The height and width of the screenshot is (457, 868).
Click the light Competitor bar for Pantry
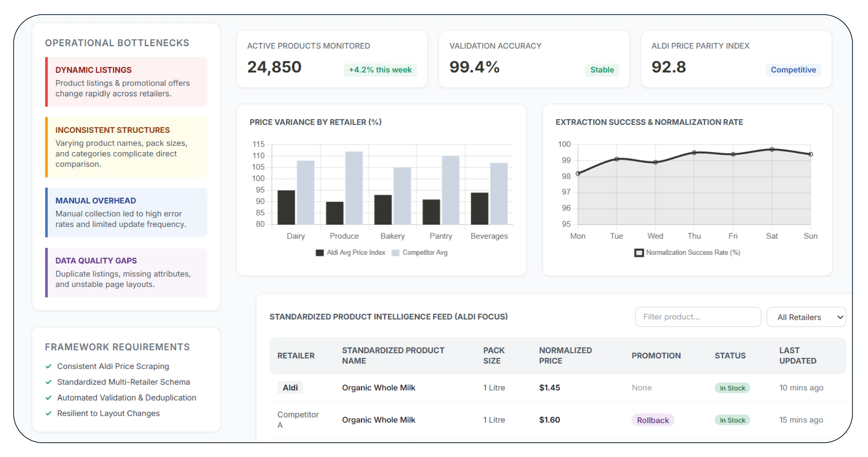click(450, 190)
